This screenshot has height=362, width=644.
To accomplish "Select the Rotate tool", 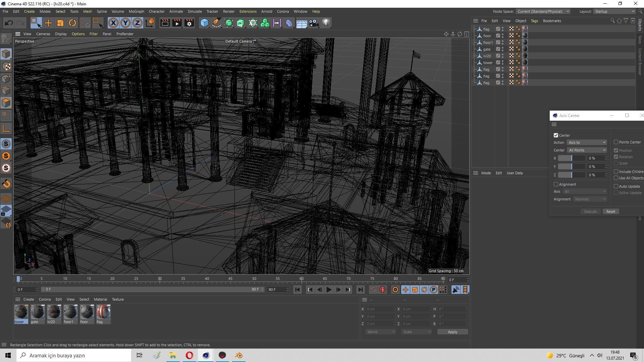I will coord(72,23).
